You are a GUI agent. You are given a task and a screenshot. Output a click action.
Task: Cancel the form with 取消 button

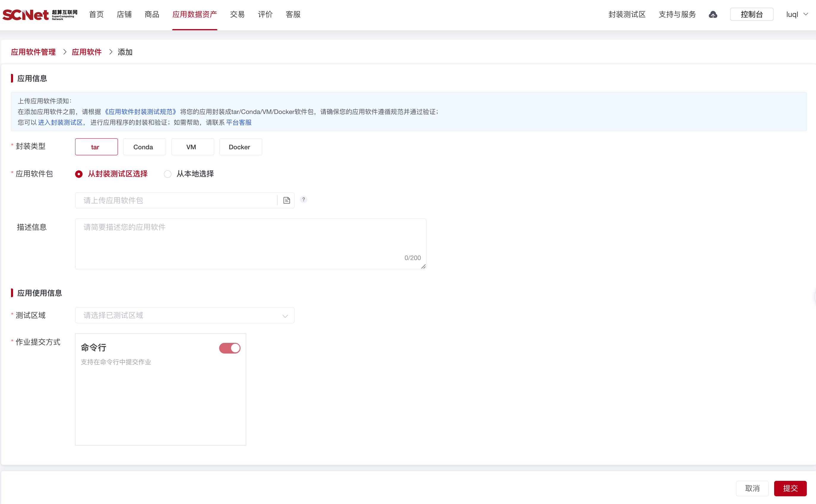tap(752, 488)
